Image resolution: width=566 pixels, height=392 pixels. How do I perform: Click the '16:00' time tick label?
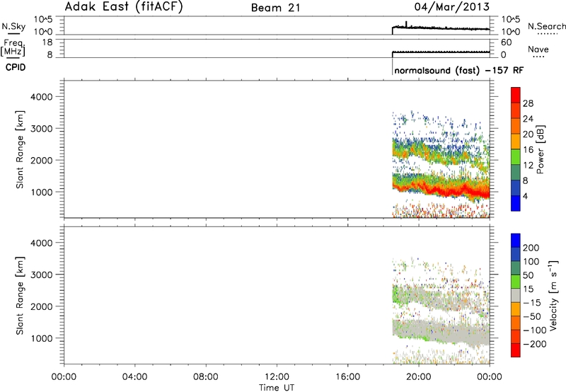click(347, 377)
